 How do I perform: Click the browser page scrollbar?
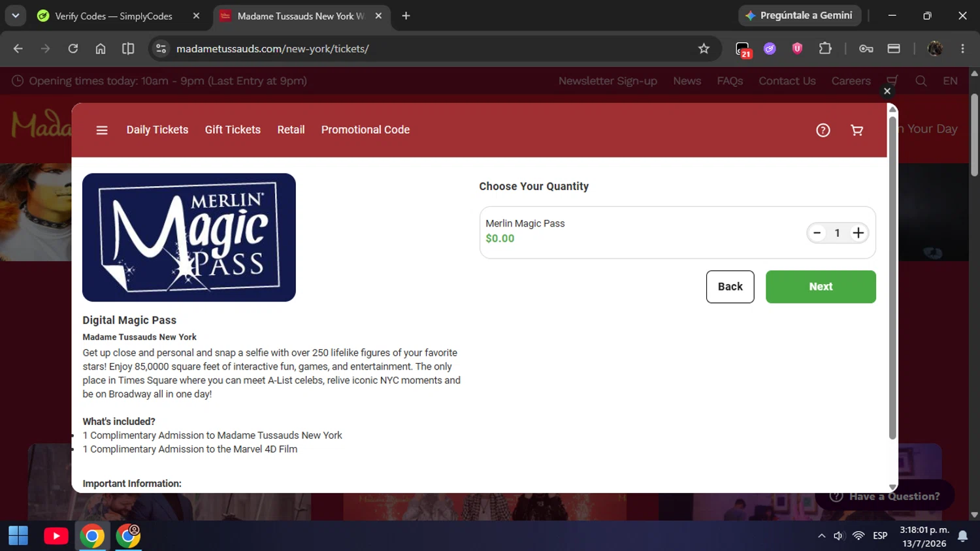tap(974, 134)
